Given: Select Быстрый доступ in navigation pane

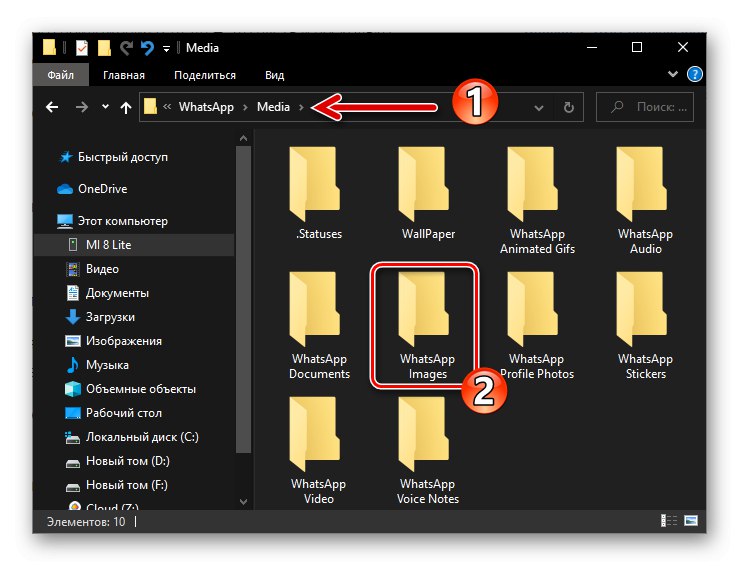Looking at the screenshot, I should (x=113, y=157).
